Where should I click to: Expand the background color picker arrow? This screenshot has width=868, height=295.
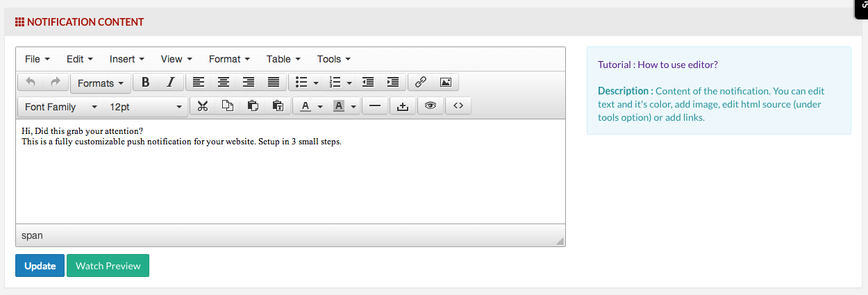353,107
